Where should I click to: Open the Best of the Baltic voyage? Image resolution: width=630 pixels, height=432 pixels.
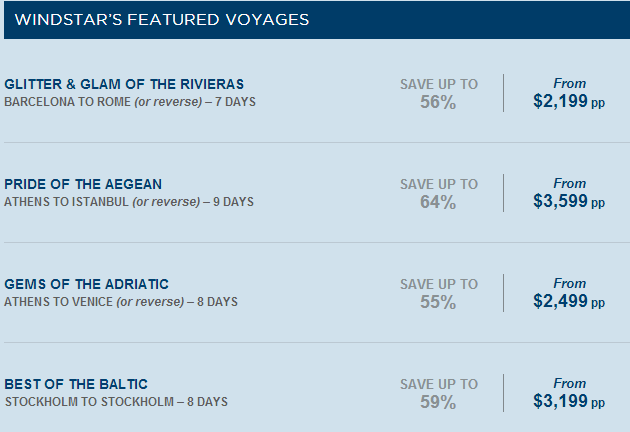point(76,384)
